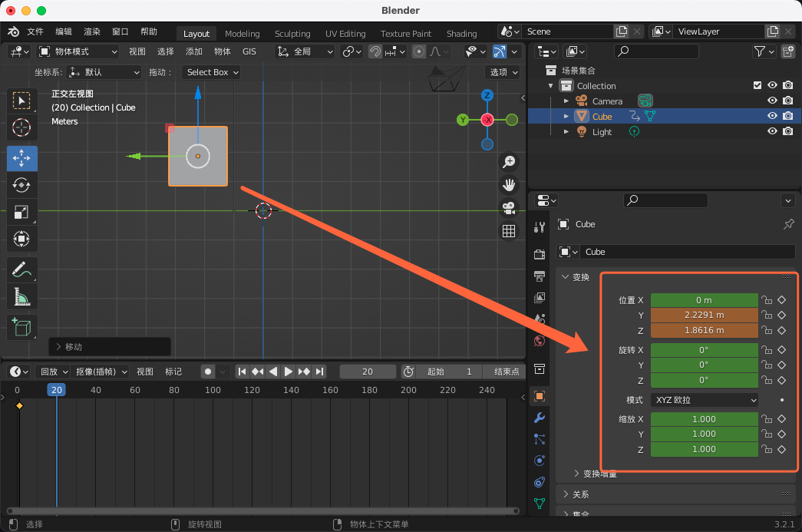Select the Rotate tool
Screen dimensions: 802x532
(21, 185)
